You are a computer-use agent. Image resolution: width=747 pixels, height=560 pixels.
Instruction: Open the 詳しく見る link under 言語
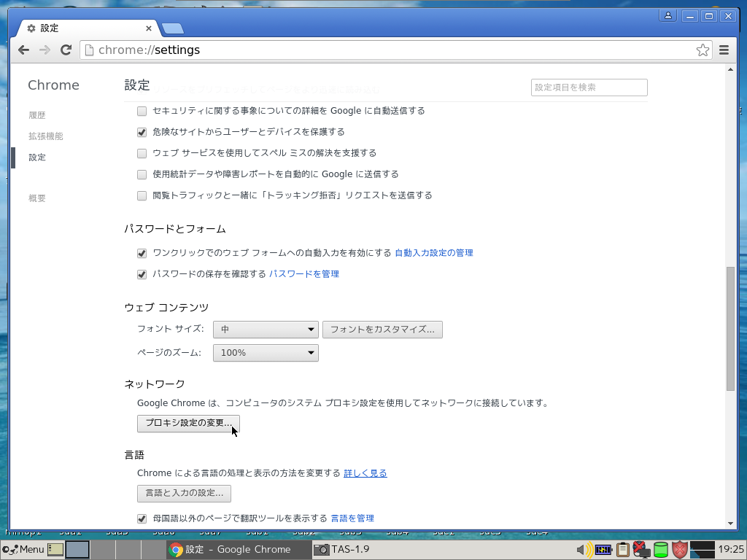click(x=365, y=473)
